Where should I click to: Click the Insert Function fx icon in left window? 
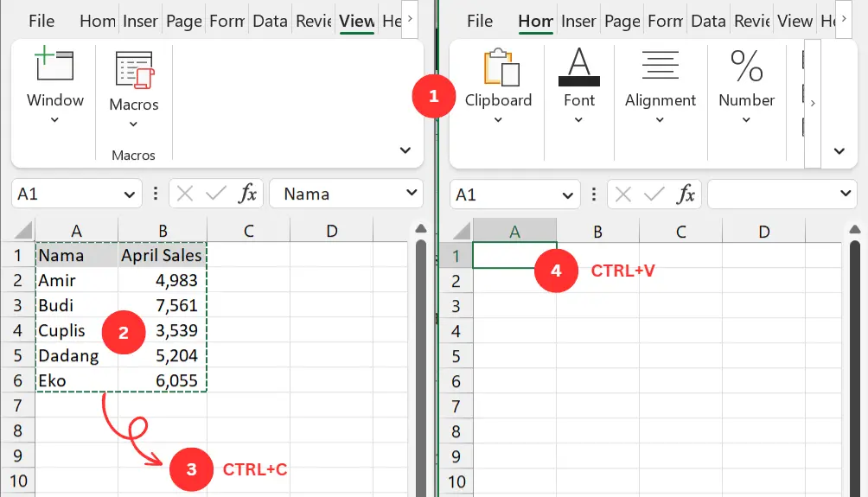point(248,194)
